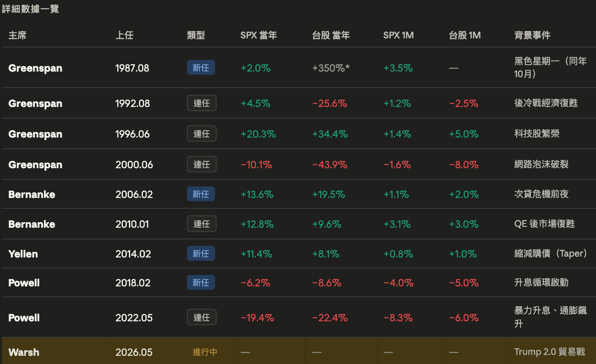Click the 類型 column header
The height and width of the screenshot is (364, 596).
pos(196,35)
